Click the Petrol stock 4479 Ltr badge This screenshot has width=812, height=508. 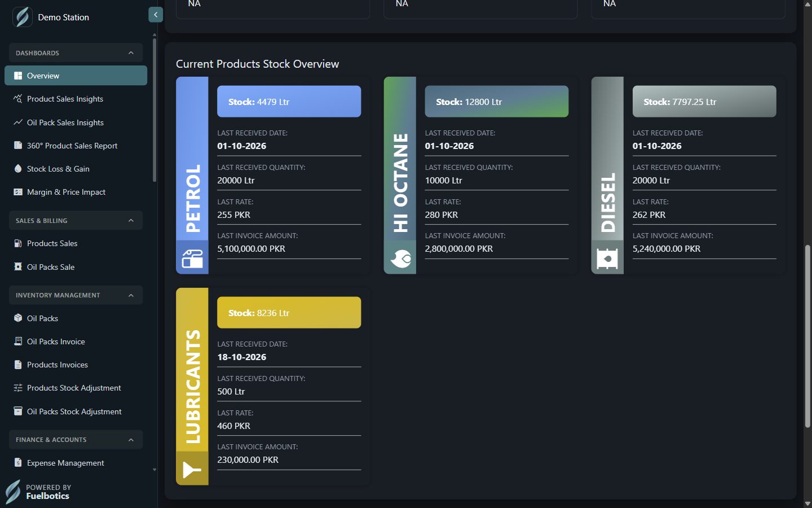pyautogui.click(x=289, y=102)
